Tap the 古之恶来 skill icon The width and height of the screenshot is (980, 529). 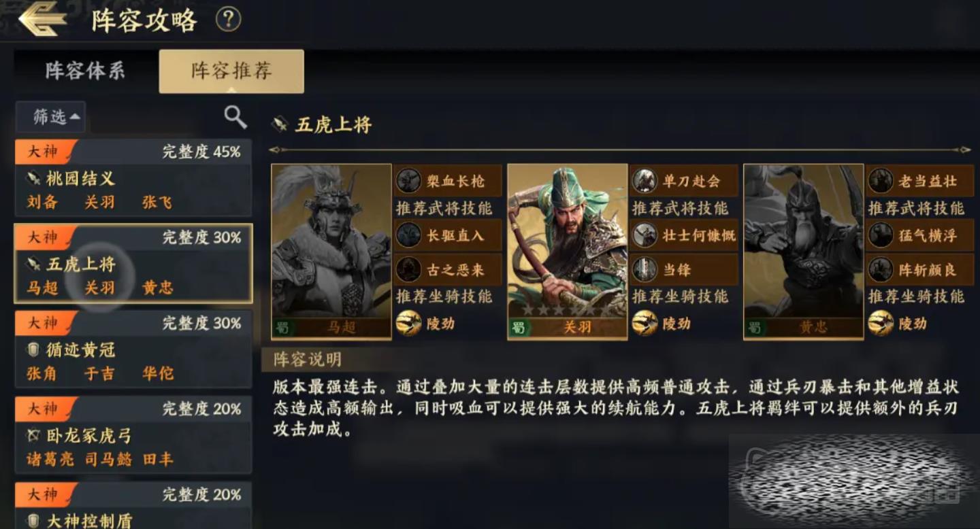click(409, 270)
